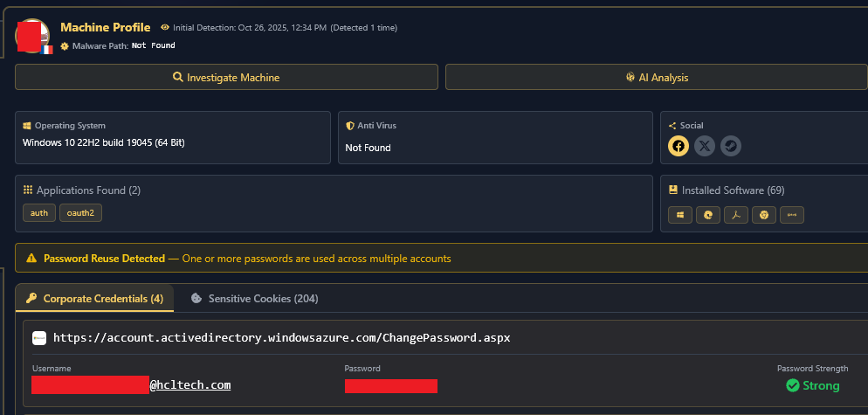Click the shield icon beside Anti Virus
Image resolution: width=868 pixels, height=415 pixels.
350,126
